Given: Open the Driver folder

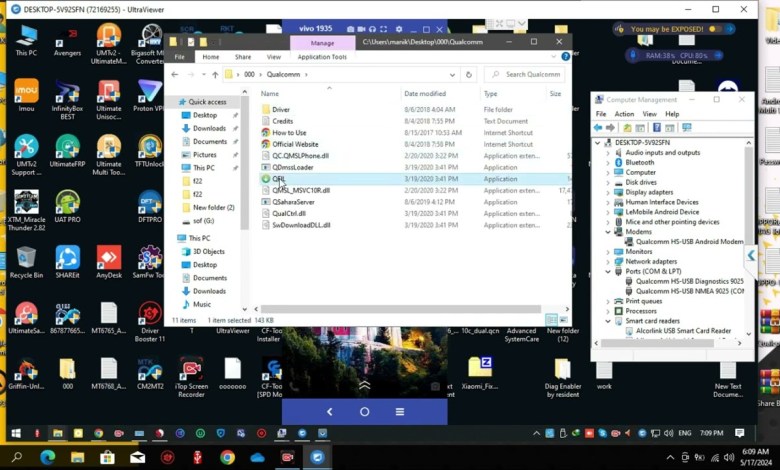Looking at the screenshot, I should coord(281,109).
